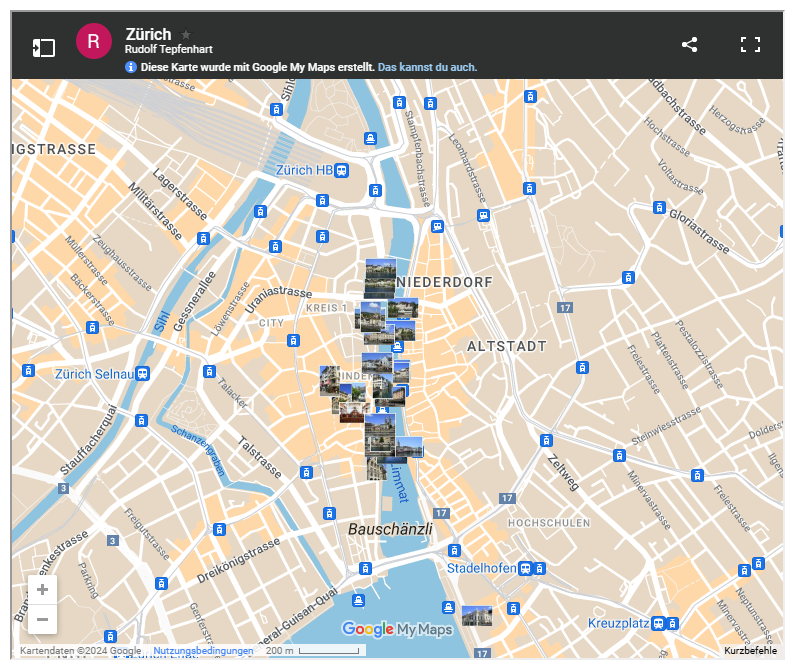Click the Stadelhofen station label
This screenshot has height=671, width=794.
481,568
